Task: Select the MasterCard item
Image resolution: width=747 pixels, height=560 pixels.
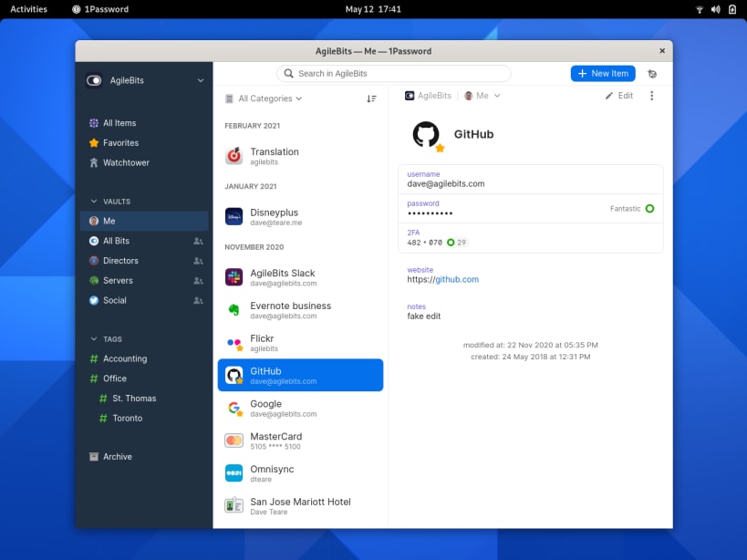Action: pos(300,441)
